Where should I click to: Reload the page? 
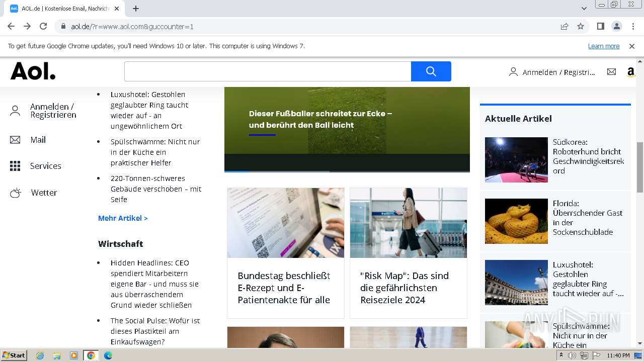[x=43, y=26]
